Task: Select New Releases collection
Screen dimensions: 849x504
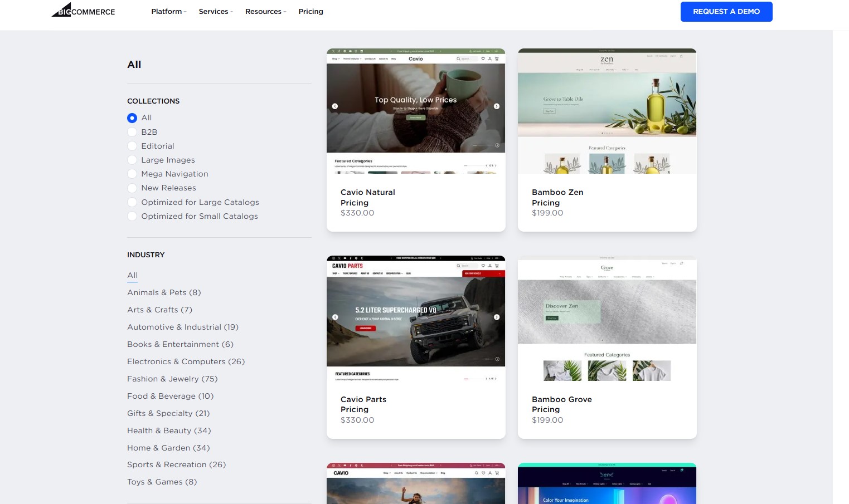Action: (x=132, y=188)
